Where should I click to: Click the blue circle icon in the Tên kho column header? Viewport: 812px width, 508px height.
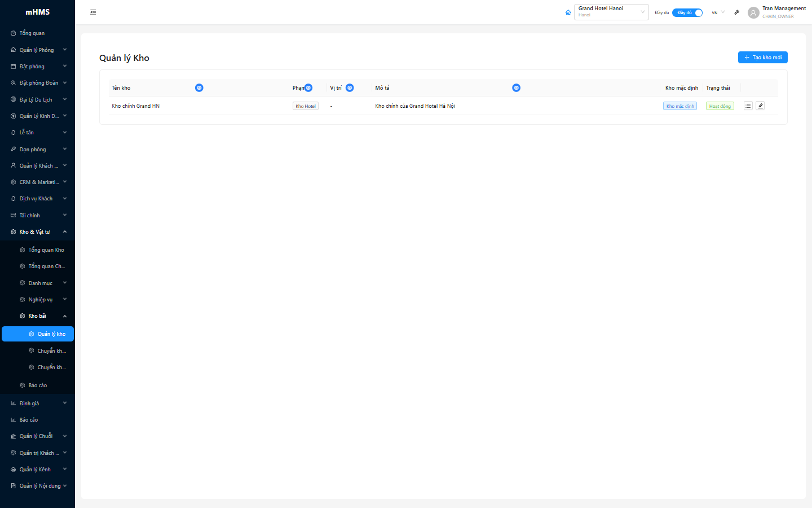pyautogui.click(x=199, y=87)
